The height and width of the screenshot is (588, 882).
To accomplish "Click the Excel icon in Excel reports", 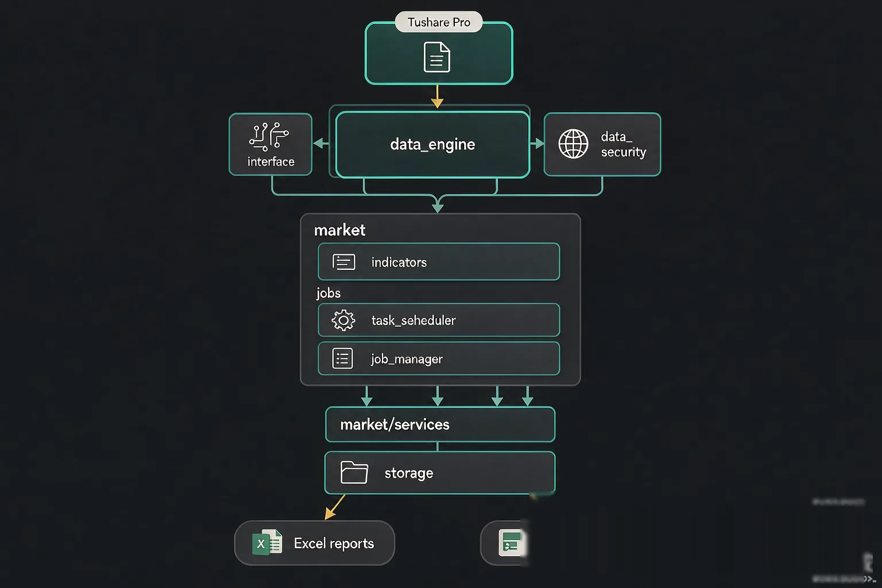I will point(267,543).
